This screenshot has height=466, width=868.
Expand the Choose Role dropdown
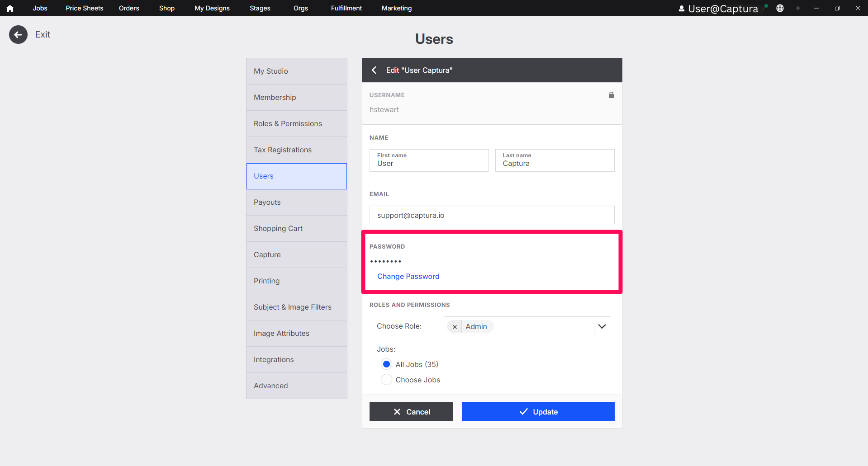[602, 326]
